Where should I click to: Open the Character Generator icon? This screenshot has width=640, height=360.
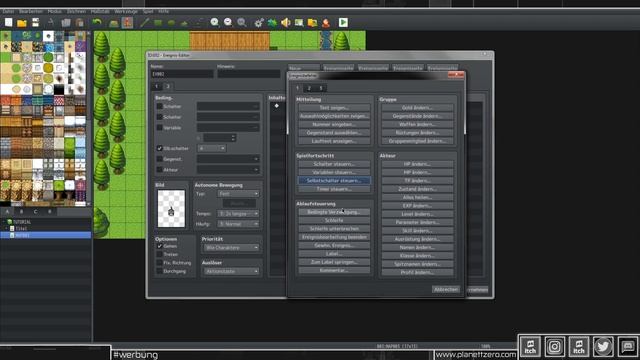click(326, 22)
